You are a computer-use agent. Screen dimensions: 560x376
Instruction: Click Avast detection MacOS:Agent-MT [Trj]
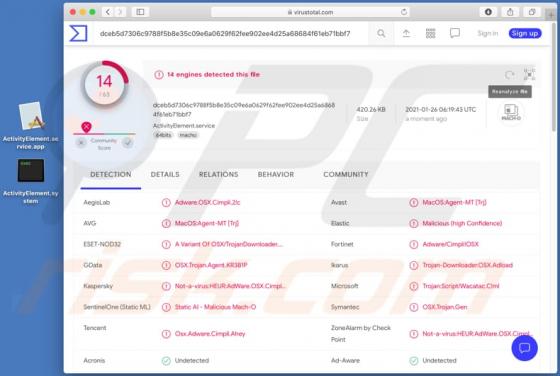[454, 202]
